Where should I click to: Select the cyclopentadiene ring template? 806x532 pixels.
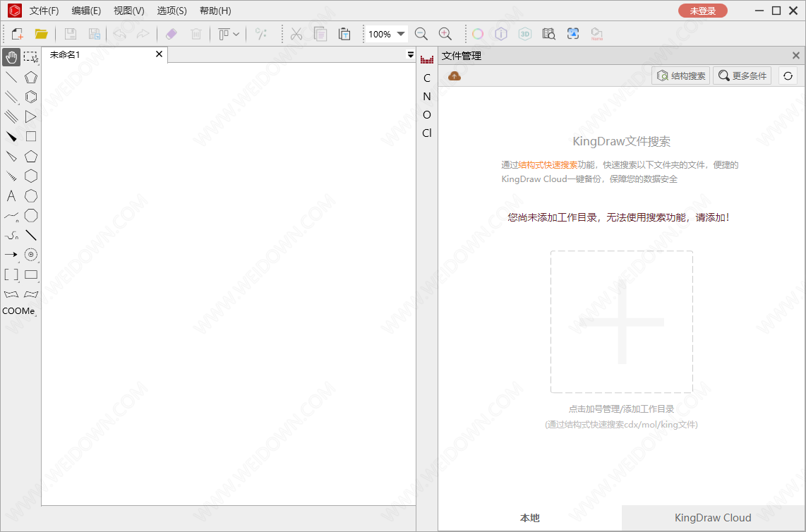(31, 77)
